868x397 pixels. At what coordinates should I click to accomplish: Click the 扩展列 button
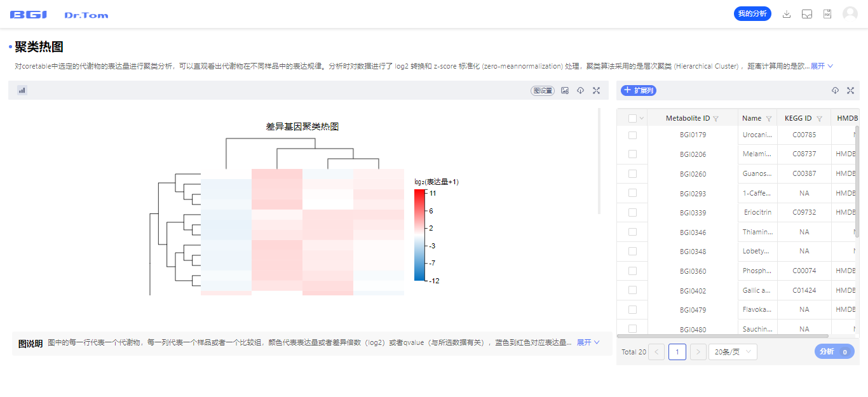pyautogui.click(x=639, y=91)
